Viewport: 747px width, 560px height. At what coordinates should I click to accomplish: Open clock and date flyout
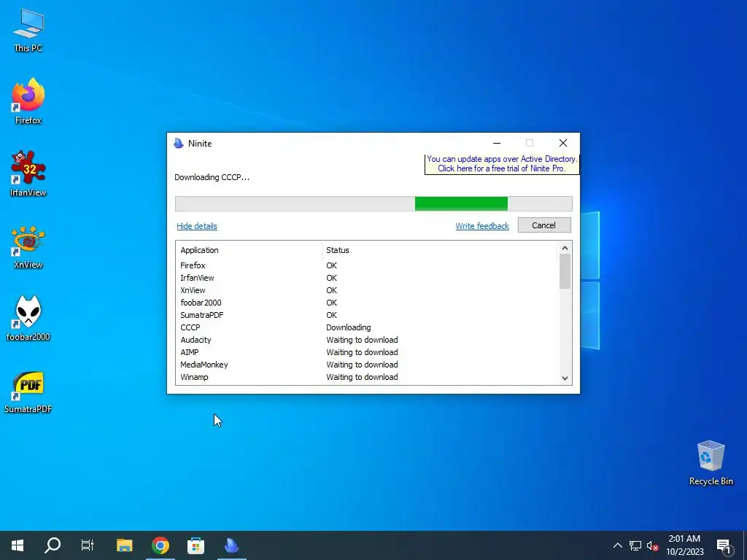coord(684,545)
